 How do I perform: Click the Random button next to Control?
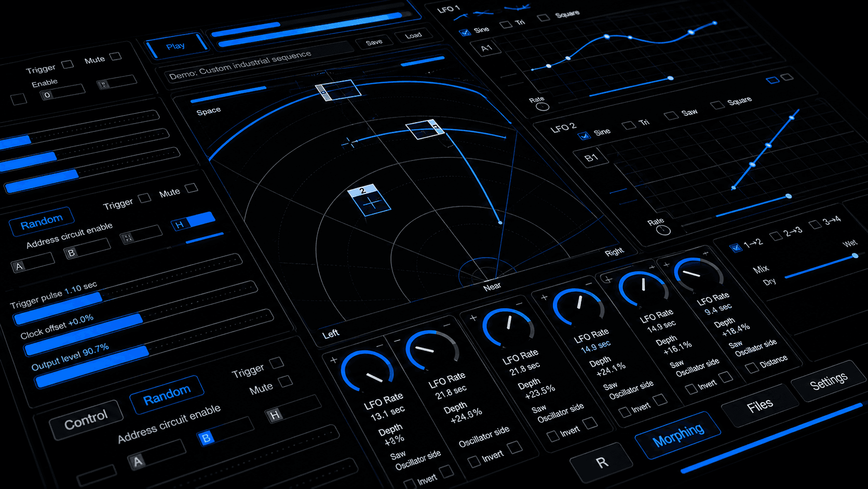point(167,395)
